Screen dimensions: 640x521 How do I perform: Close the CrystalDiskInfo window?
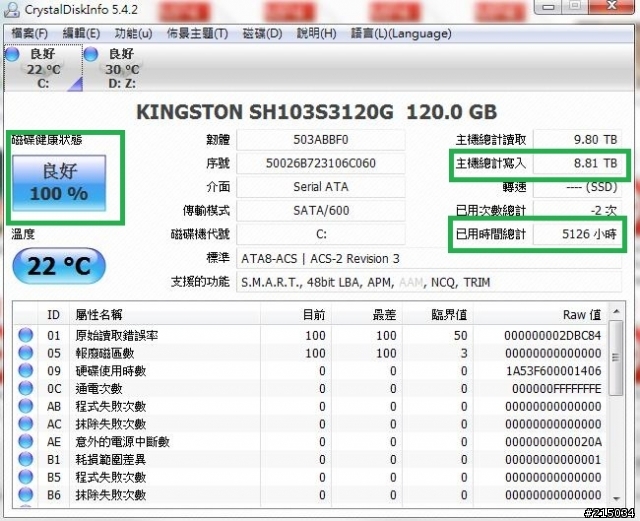tap(612, 6)
